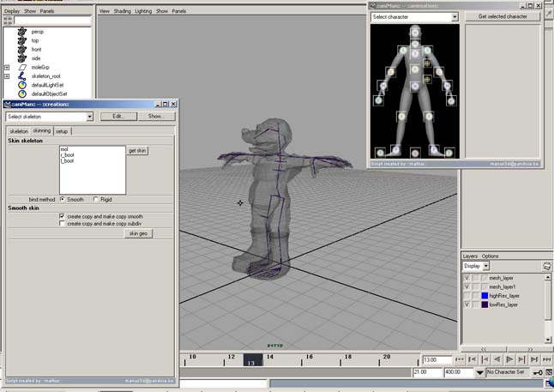The height and width of the screenshot is (392, 554).
Task: Click the skin geo button
Action: click(138, 233)
